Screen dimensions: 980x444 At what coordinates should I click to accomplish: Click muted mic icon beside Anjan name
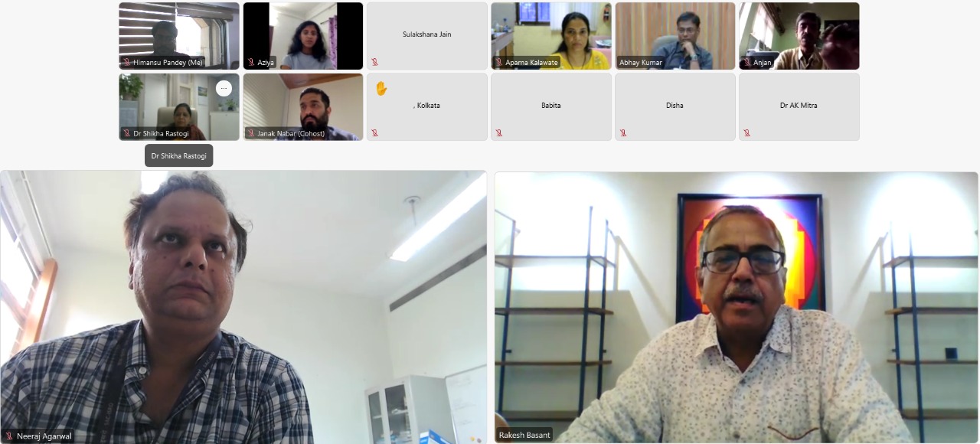(x=746, y=62)
